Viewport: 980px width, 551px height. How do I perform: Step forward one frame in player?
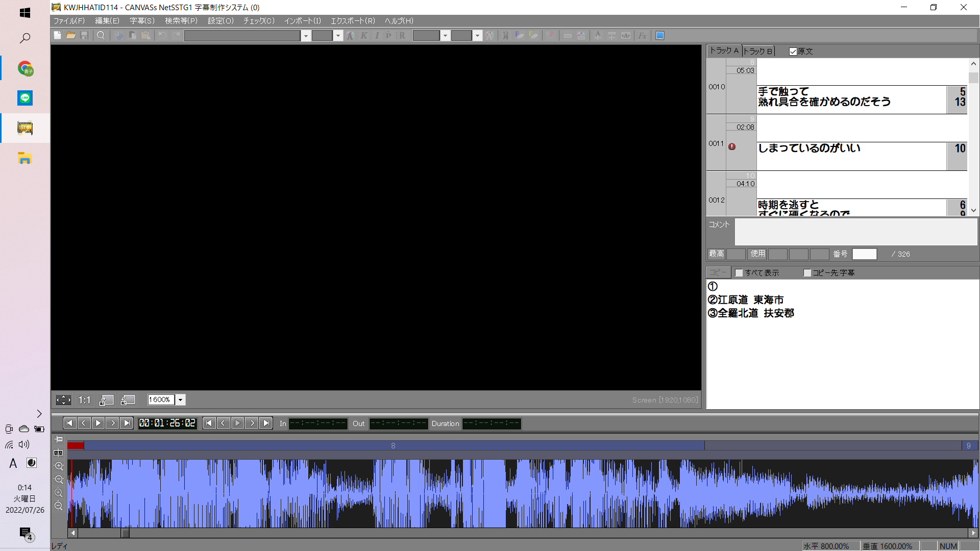pos(112,423)
